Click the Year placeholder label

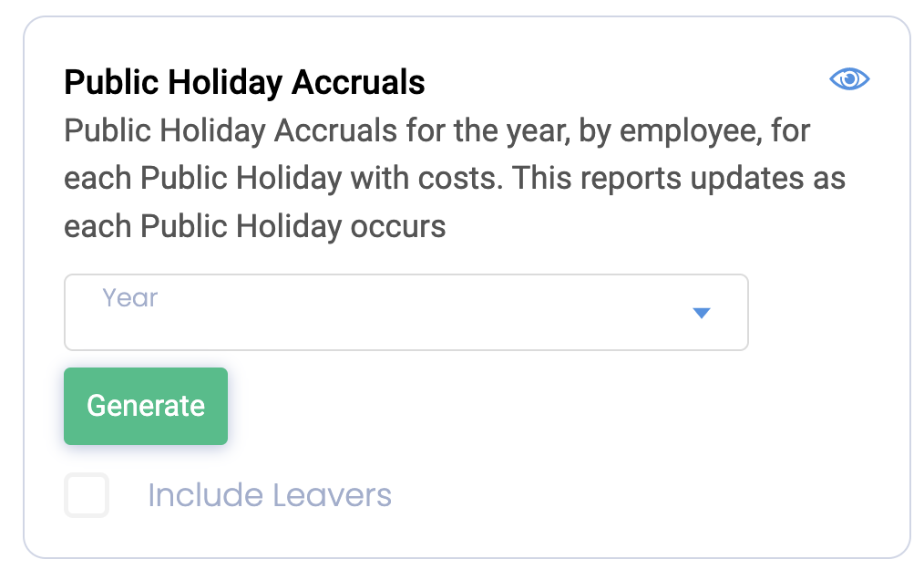[130, 298]
